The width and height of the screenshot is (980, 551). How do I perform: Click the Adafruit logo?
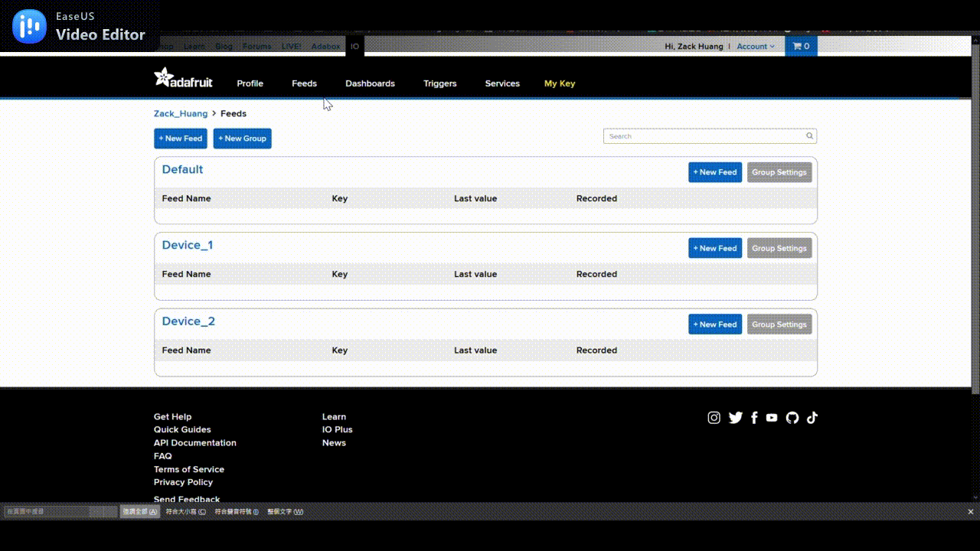184,77
